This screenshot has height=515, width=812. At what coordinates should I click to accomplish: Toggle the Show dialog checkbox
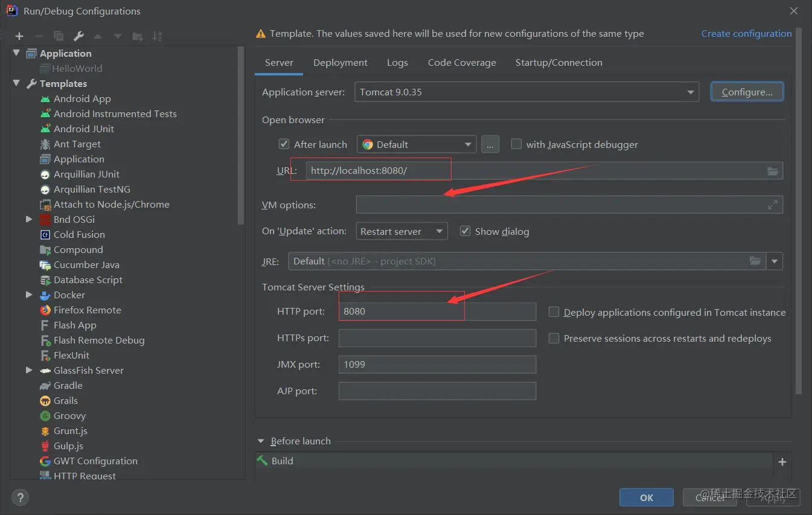point(465,231)
